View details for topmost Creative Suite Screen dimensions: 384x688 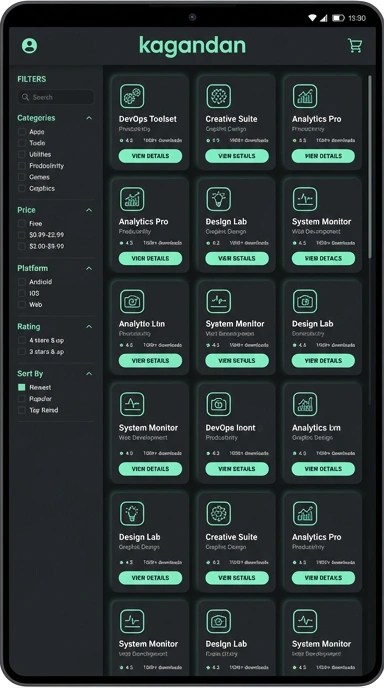pyautogui.click(x=237, y=156)
